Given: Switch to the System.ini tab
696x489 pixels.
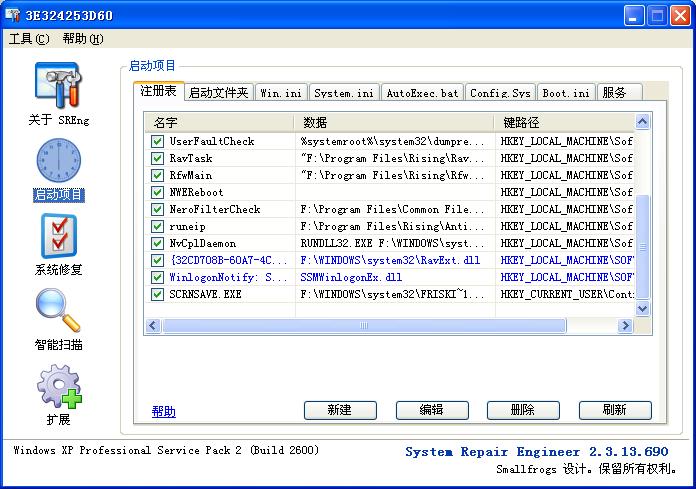Looking at the screenshot, I should point(344,93).
